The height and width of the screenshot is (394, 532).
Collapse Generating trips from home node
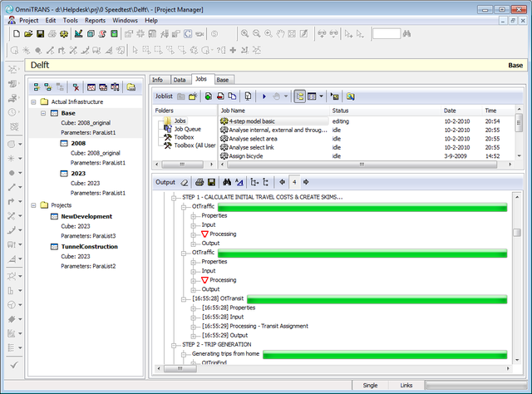[184, 354]
